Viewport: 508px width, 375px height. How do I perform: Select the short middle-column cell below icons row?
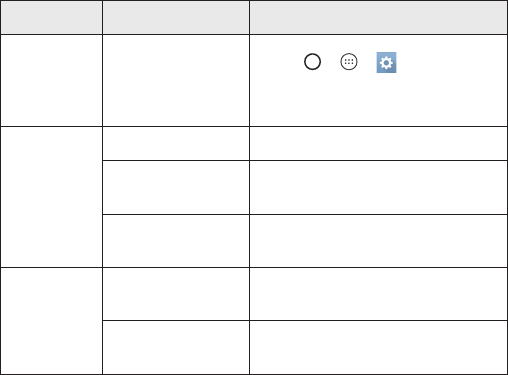point(176,143)
